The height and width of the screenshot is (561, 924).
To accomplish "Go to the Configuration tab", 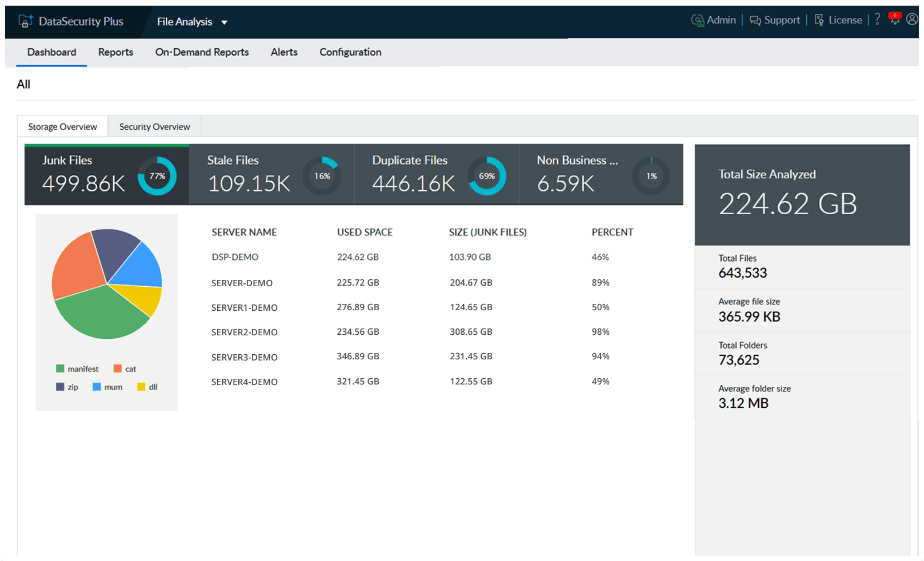I will click(x=350, y=52).
